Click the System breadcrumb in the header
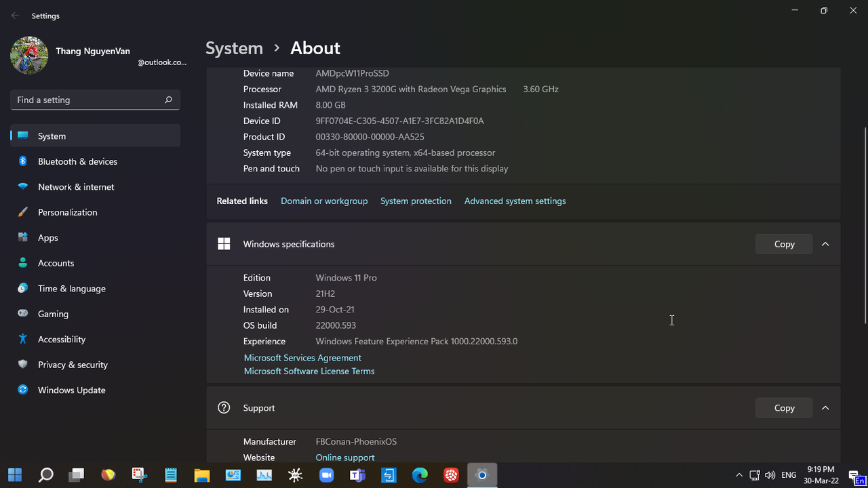This screenshot has height=488, width=868. click(234, 48)
